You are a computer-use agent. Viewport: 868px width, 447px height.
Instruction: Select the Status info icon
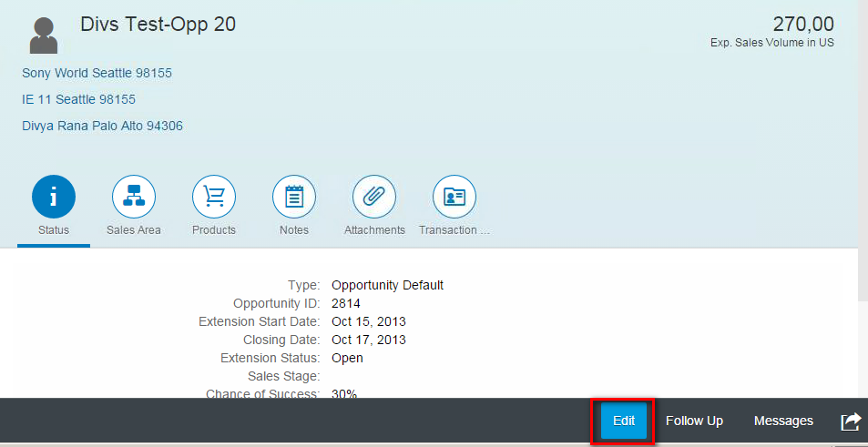point(54,197)
